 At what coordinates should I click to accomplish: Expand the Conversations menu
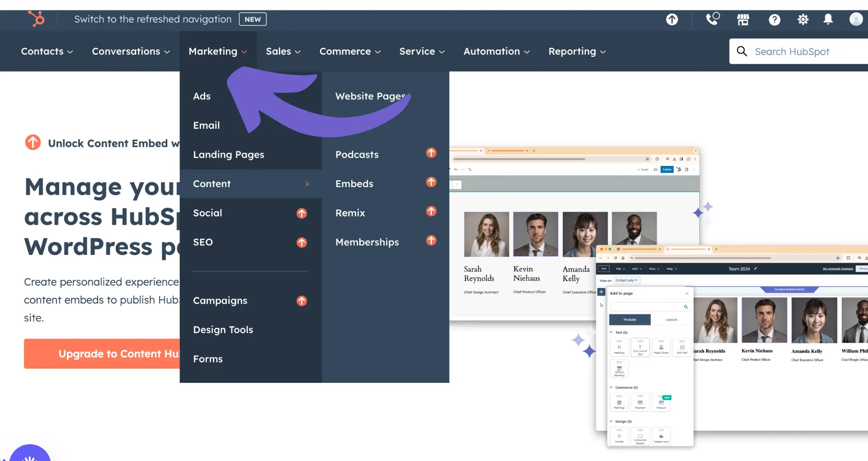pyautogui.click(x=131, y=51)
